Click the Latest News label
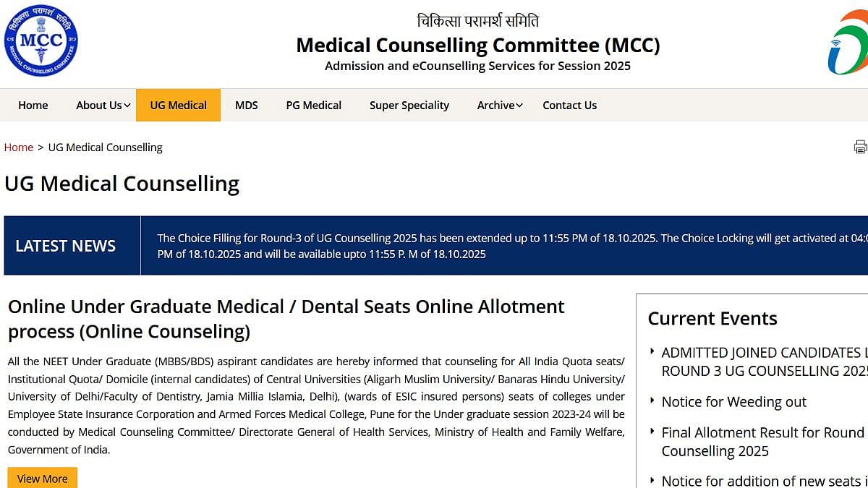 pyautogui.click(x=65, y=246)
